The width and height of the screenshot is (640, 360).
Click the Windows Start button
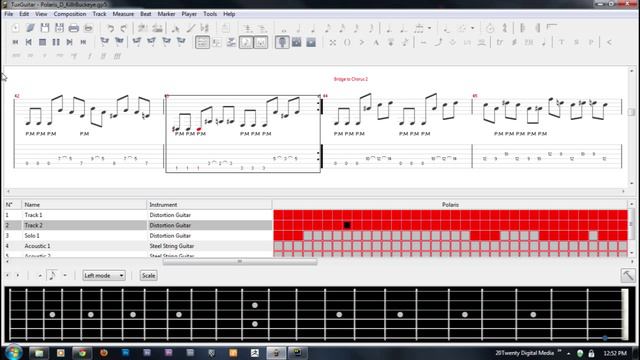pos(14,352)
